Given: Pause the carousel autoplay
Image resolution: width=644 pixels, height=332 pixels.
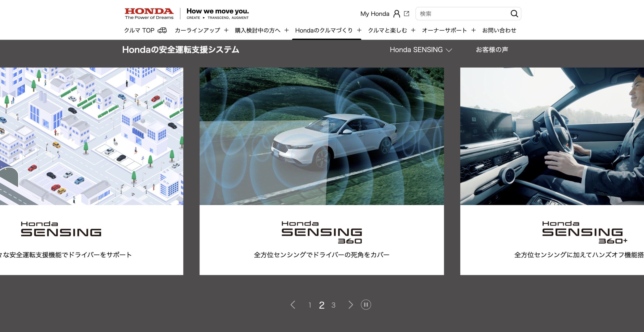Looking at the screenshot, I should (x=366, y=305).
